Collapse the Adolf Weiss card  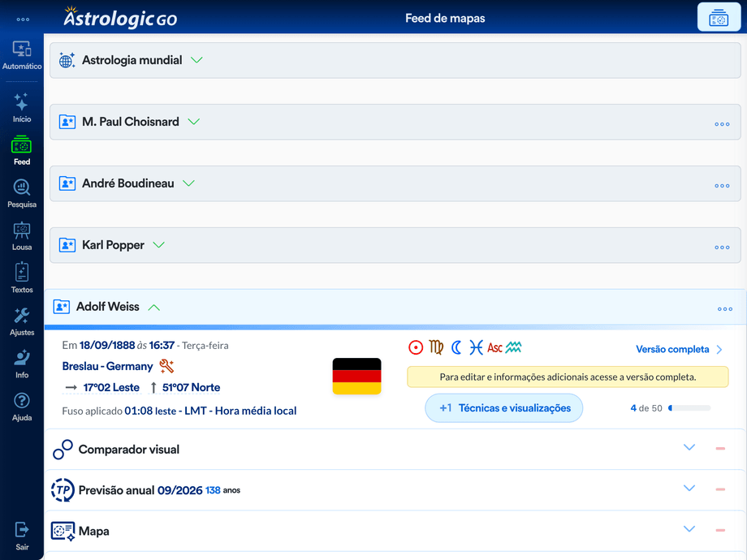154,307
